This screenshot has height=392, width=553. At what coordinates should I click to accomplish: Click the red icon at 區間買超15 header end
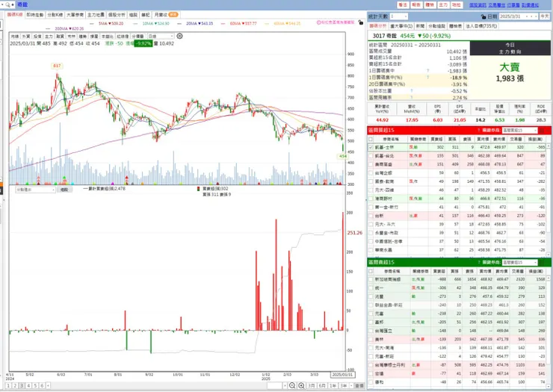click(543, 130)
